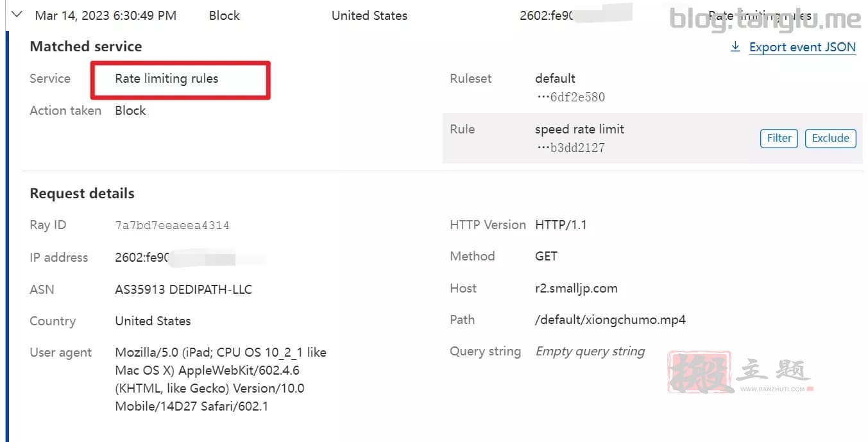868x442 pixels.
Task: Click the default ruleset name
Action: (x=555, y=79)
